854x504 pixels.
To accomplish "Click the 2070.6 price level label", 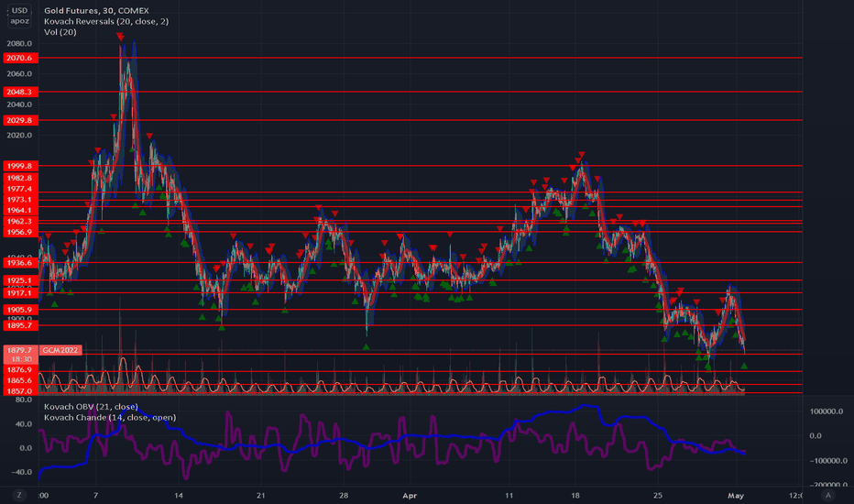I will [x=19, y=58].
